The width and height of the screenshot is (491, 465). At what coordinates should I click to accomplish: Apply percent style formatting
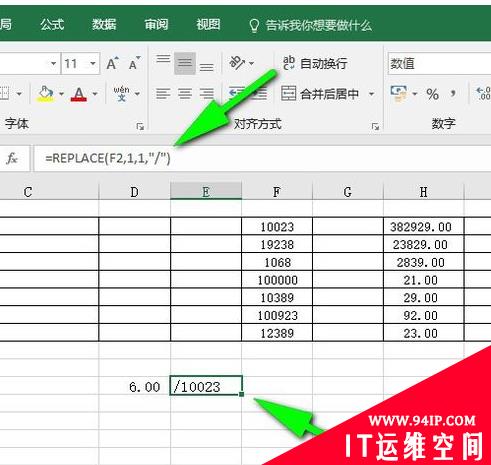[432, 94]
